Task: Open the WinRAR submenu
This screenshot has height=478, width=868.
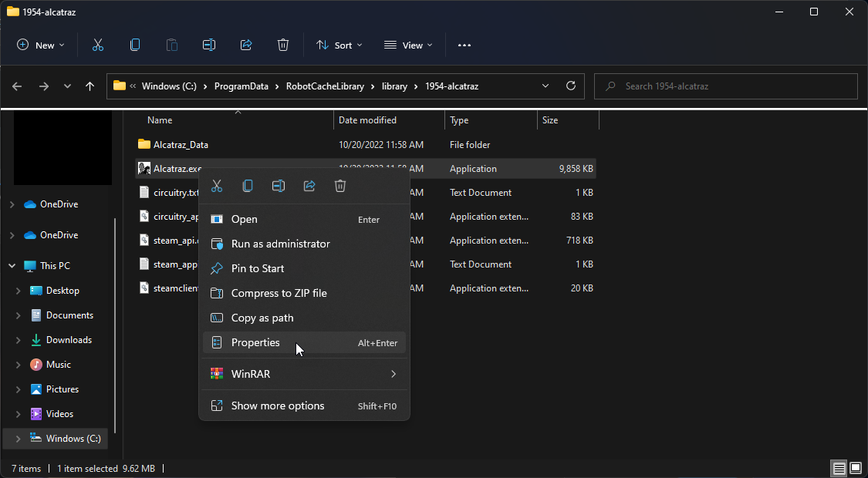Action: coord(304,374)
